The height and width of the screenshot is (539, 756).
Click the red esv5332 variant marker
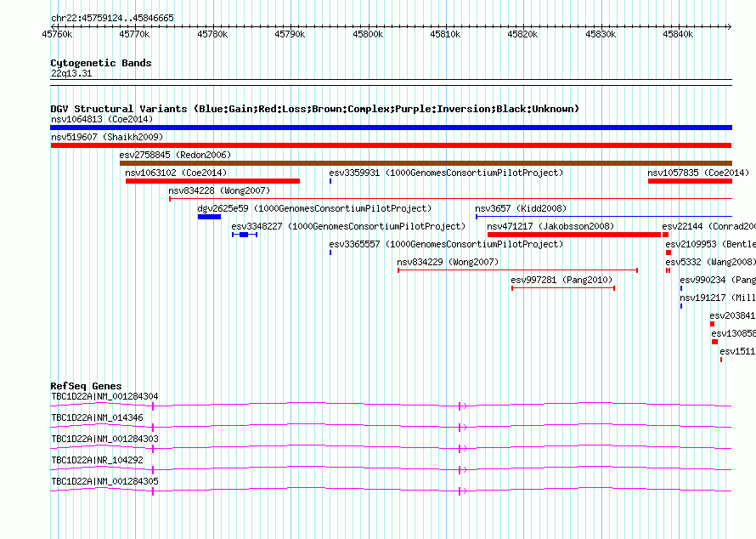pyautogui.click(x=668, y=270)
